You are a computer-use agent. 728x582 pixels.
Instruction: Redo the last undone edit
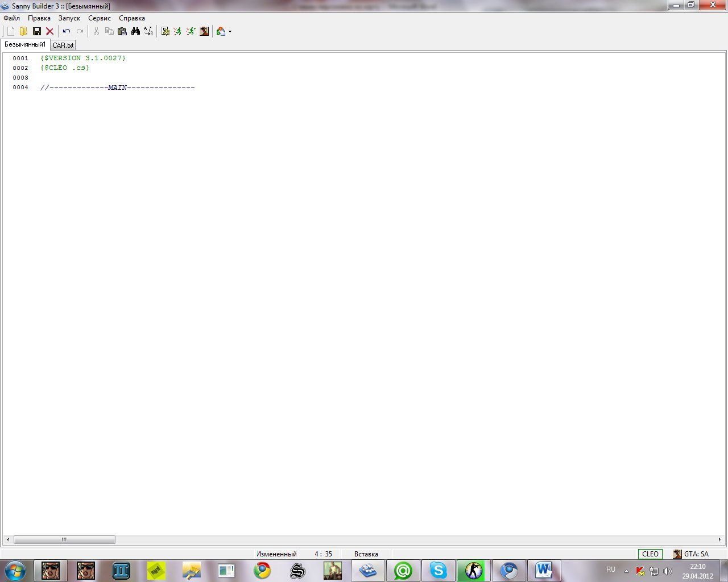(80, 31)
